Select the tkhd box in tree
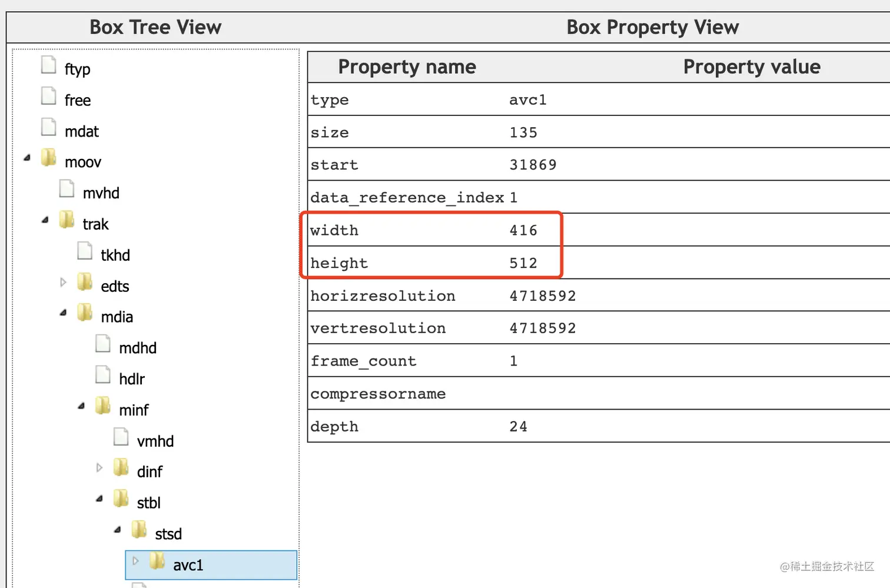Screen dimensions: 890x588 [115, 255]
